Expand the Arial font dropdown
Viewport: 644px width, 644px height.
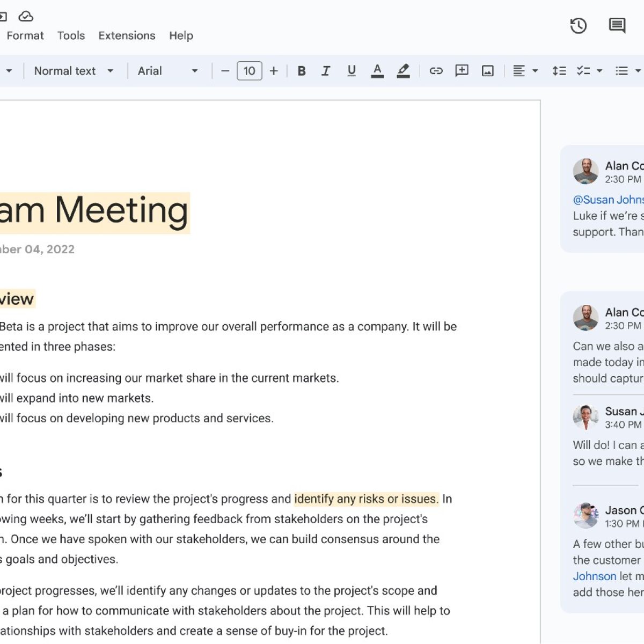tap(167, 71)
